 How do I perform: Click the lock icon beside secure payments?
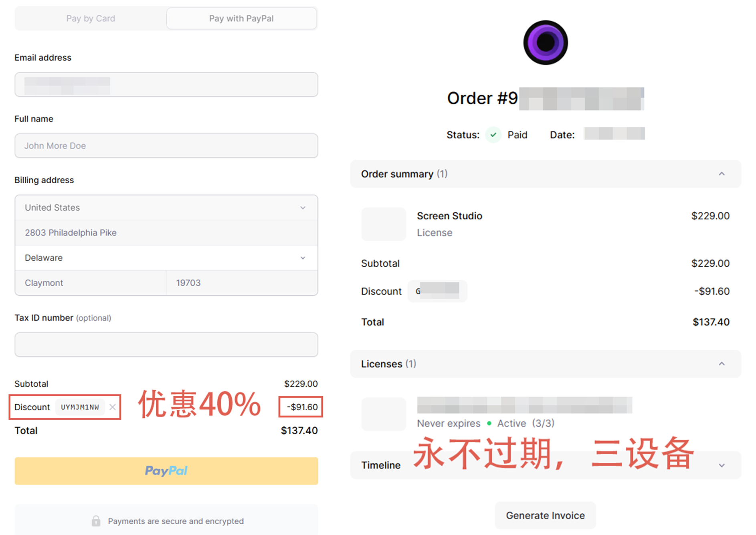pos(96,521)
